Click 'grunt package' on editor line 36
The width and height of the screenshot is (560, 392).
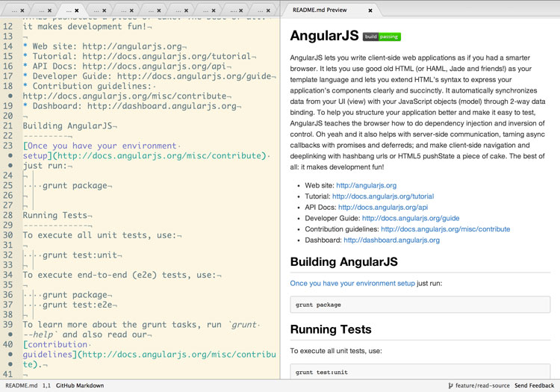75,295
